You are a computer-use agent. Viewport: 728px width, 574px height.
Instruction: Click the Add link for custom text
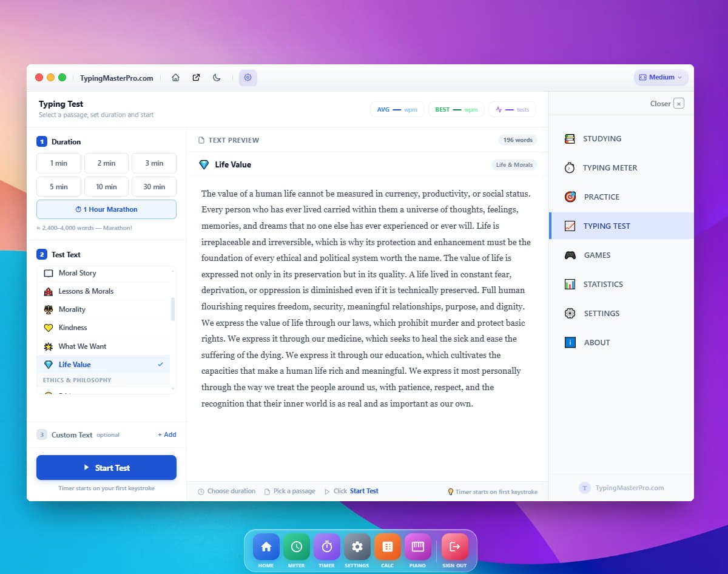167,435
